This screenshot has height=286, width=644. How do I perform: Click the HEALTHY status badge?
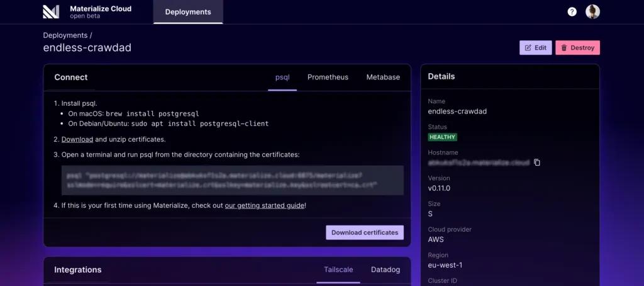tap(442, 137)
